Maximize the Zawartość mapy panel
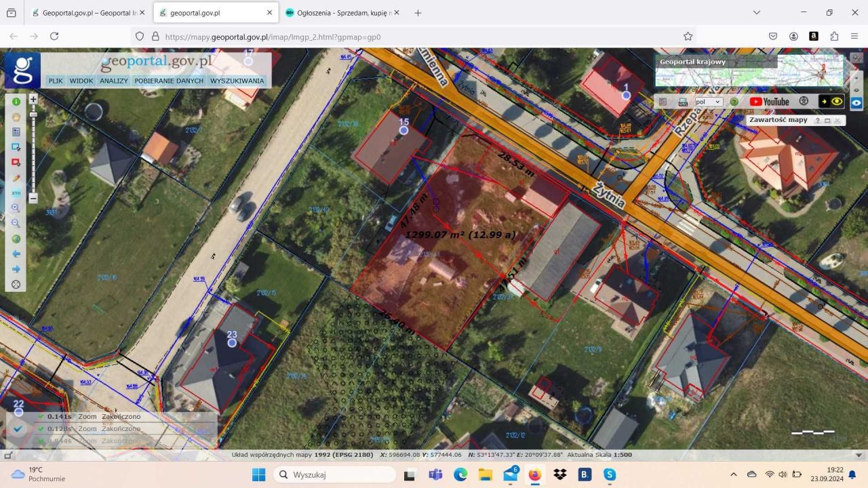Image resolution: width=868 pixels, height=488 pixels. pyautogui.click(x=827, y=120)
